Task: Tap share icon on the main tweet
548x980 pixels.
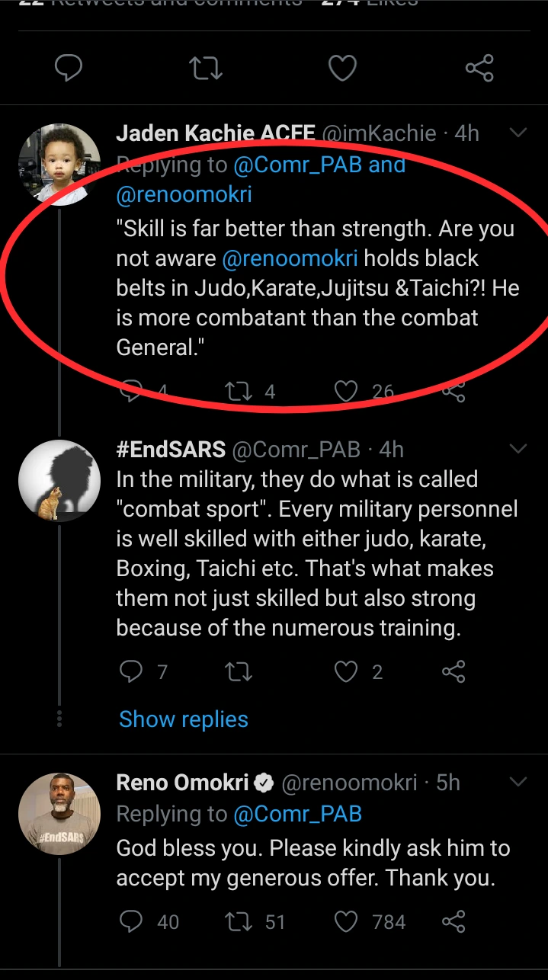Action: coord(479,69)
